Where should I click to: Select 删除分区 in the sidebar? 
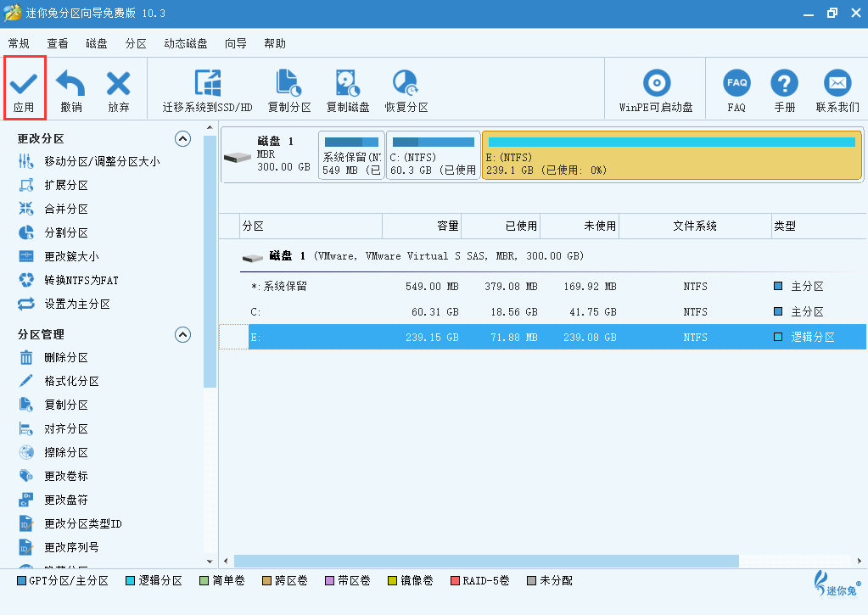53,358
